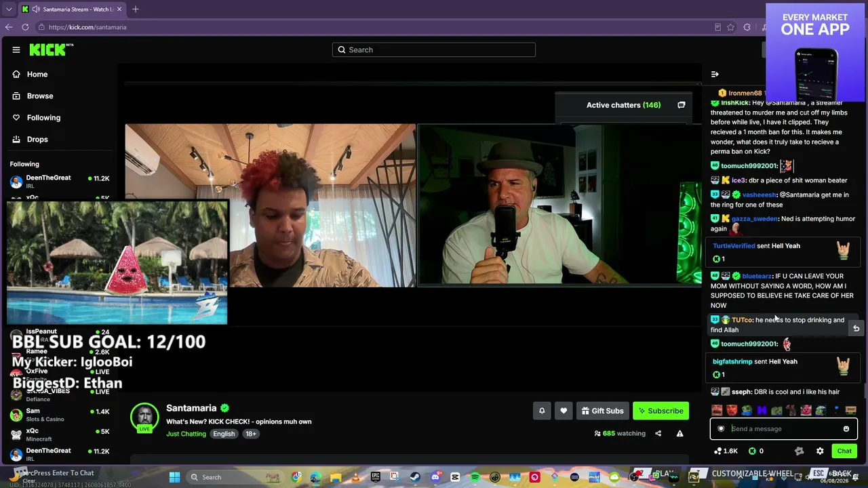Screen dimensions: 868x488
Task: Open Following in the sidebar
Action: (43, 117)
